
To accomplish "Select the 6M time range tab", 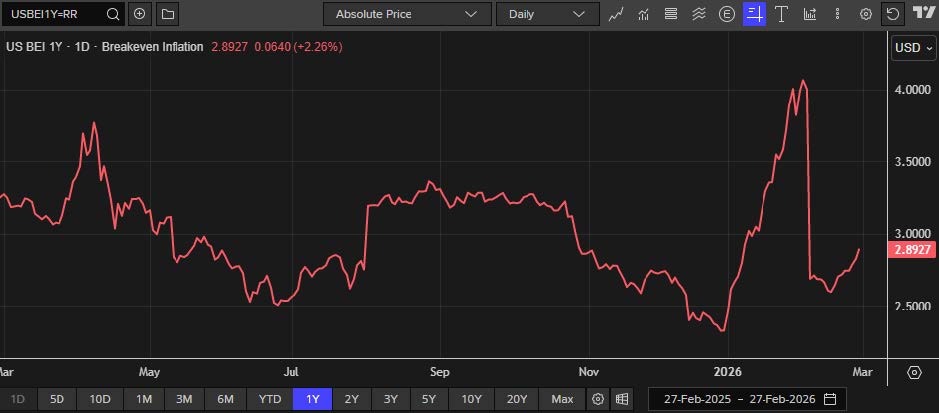I will 225,399.
